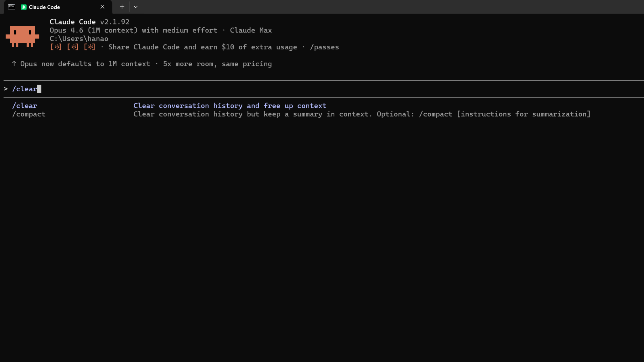644x362 pixels.
Task: Click the third [※] share badge icon
Action: click(90, 47)
